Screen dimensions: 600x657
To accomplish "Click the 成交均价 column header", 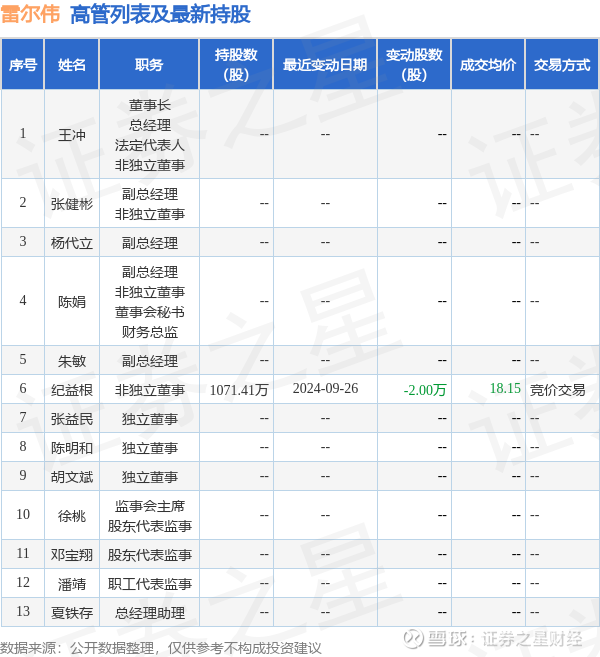I will click(488, 65).
